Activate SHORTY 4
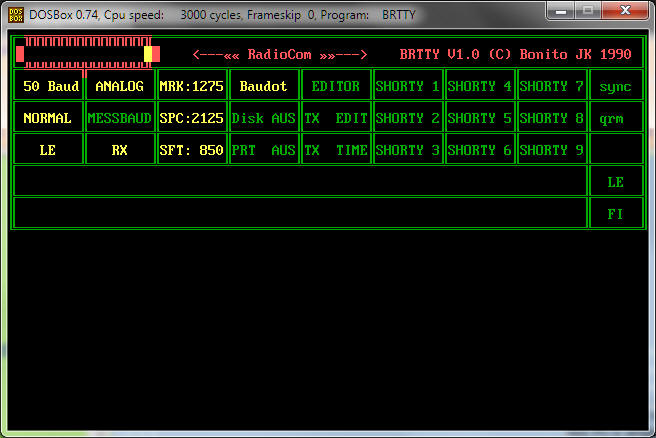This screenshot has width=656, height=438. click(x=480, y=86)
